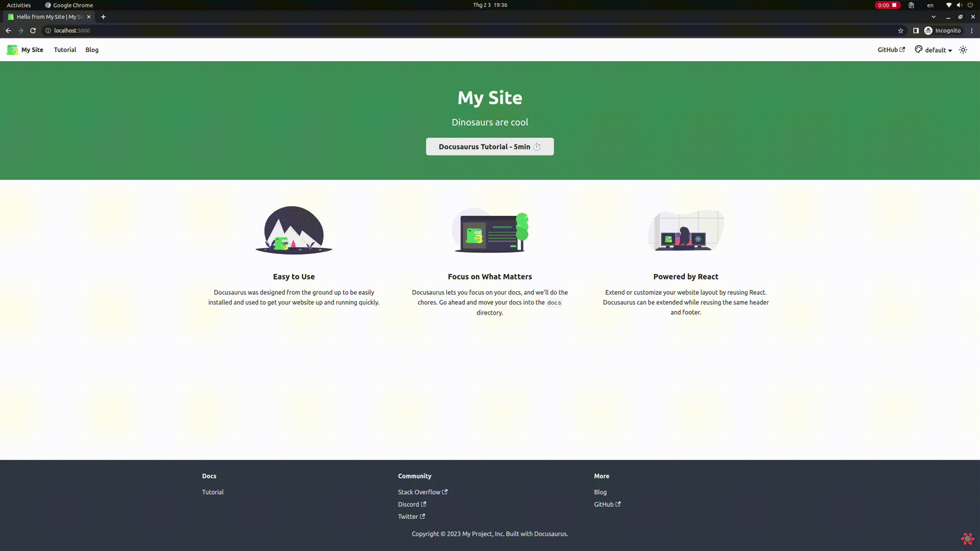The image size is (980, 551).
Task: Click the Docusaurus dinosaur logo in the navbar
Action: click(x=12, y=49)
